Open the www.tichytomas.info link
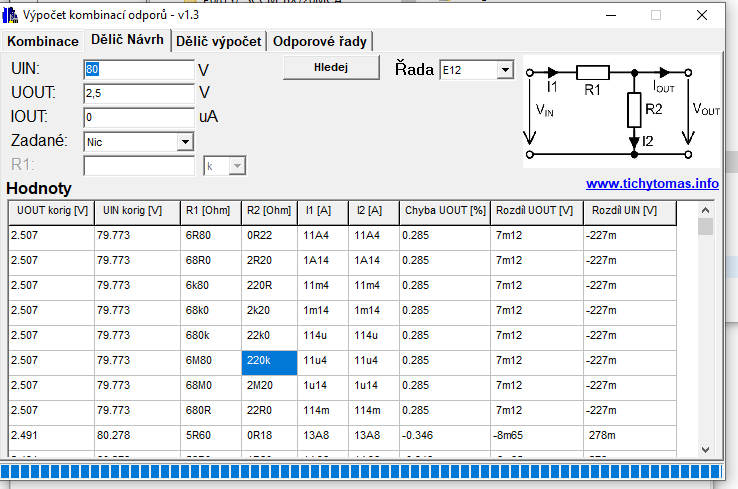Image resolution: width=738 pixels, height=489 pixels. [652, 184]
